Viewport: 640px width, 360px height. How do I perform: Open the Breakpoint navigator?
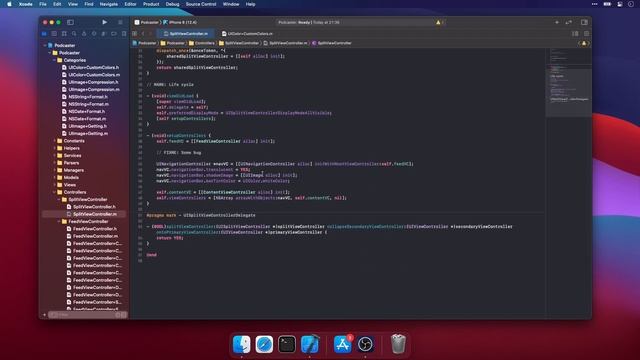coord(114,33)
